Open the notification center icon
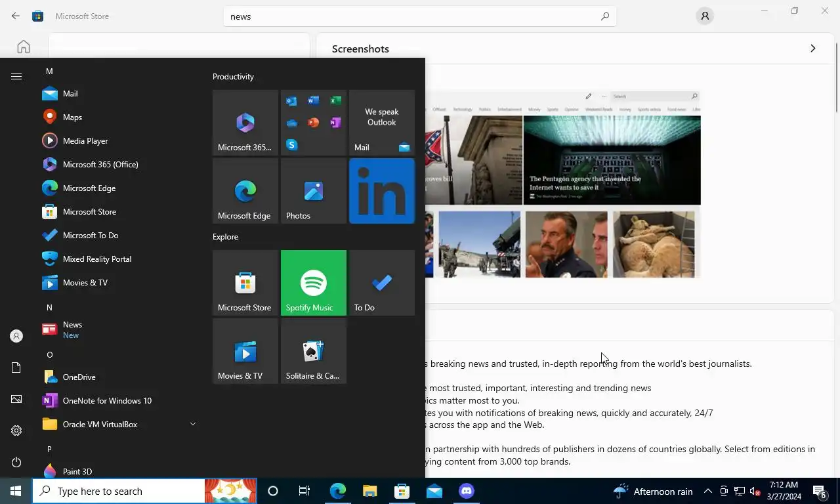This screenshot has width=840, height=504. coord(820,491)
